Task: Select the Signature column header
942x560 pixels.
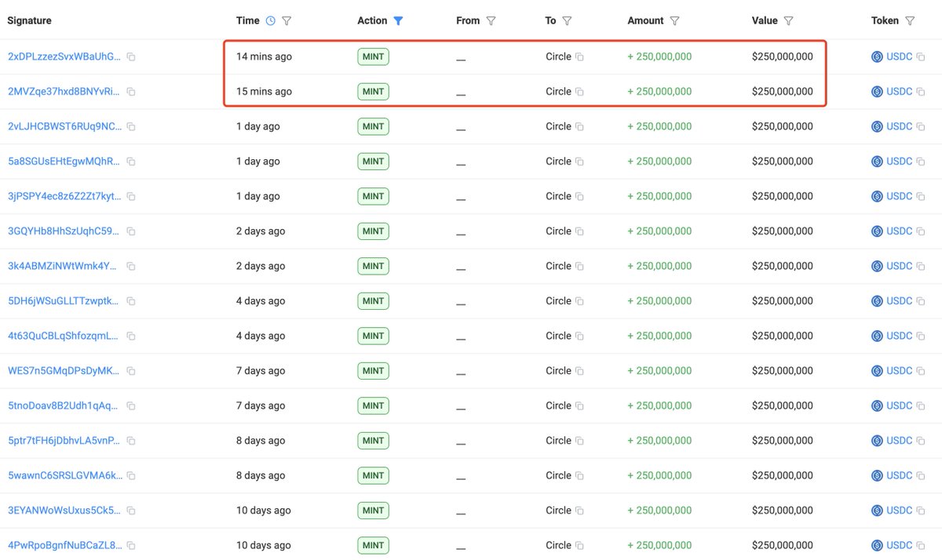Action: coord(29,20)
